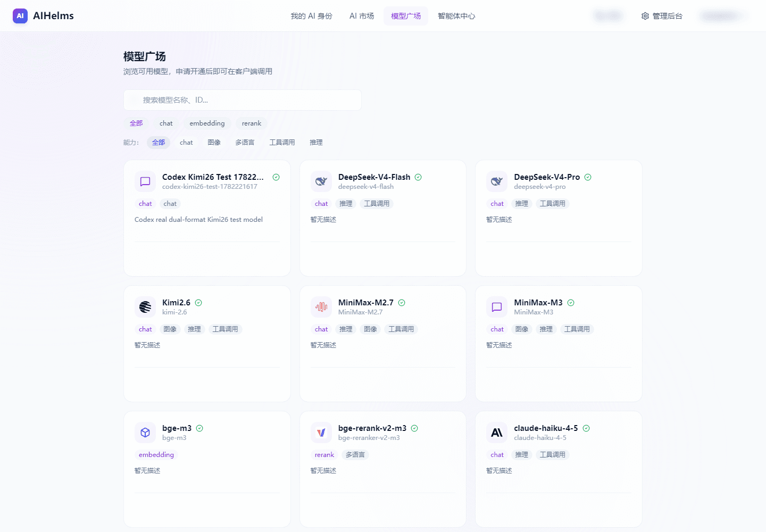This screenshot has height=532, width=766.
Task: Focus the 搜索模型名称 search field
Action: (x=243, y=100)
